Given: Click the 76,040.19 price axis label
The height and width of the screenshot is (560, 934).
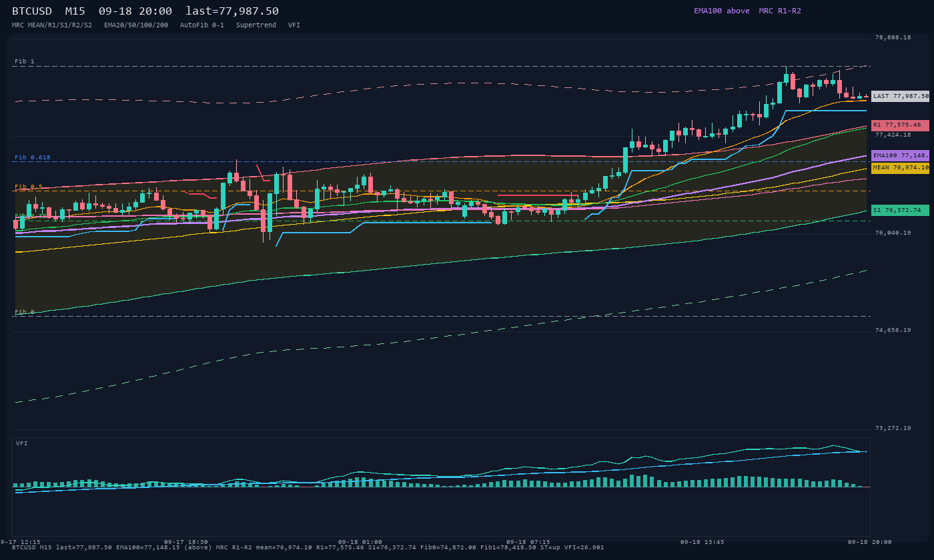Looking at the screenshot, I should click(893, 233).
